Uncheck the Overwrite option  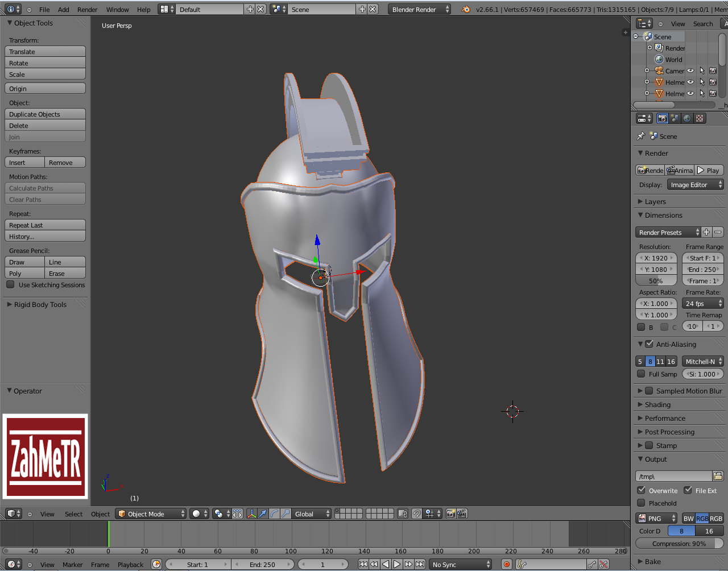[x=642, y=490]
